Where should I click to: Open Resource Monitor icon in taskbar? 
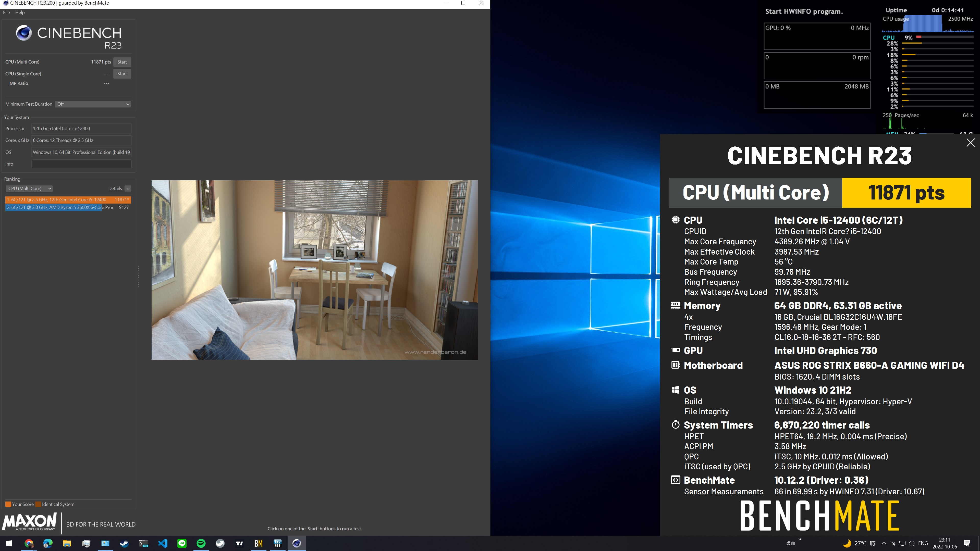click(86, 543)
